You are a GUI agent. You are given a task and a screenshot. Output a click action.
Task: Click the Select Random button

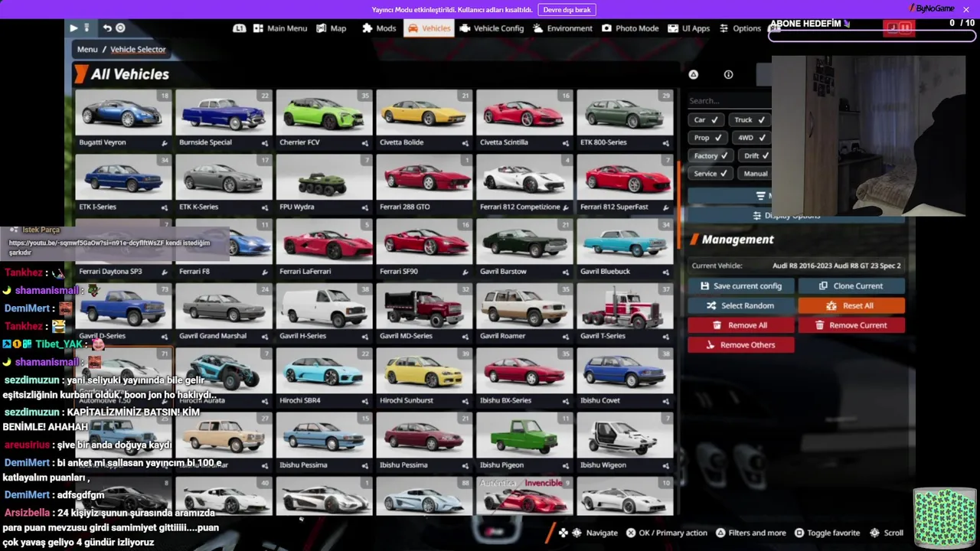click(x=740, y=305)
